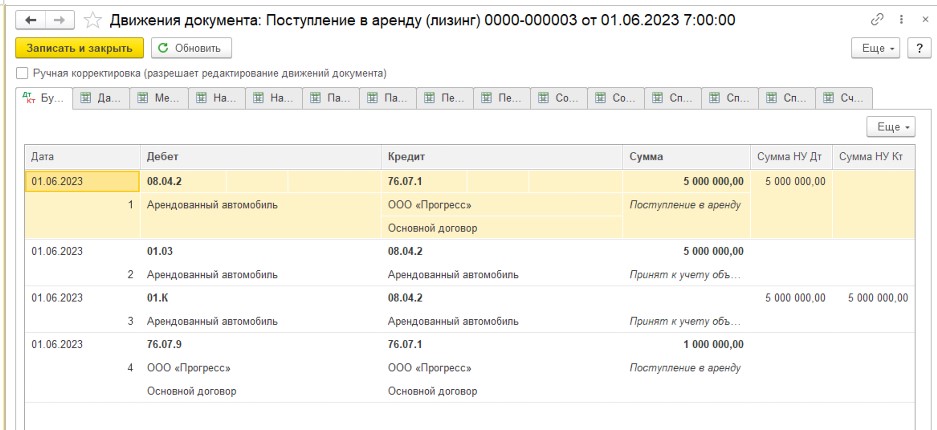This screenshot has height=430, width=937.
Task: Enable the Ручная корректировка checkbox
Action: click(22, 73)
